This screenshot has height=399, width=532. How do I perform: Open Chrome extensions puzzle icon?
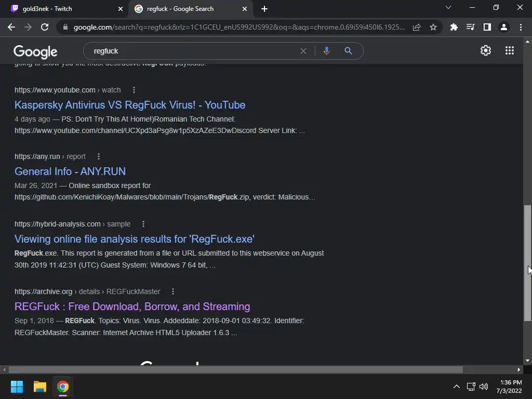pos(454,27)
